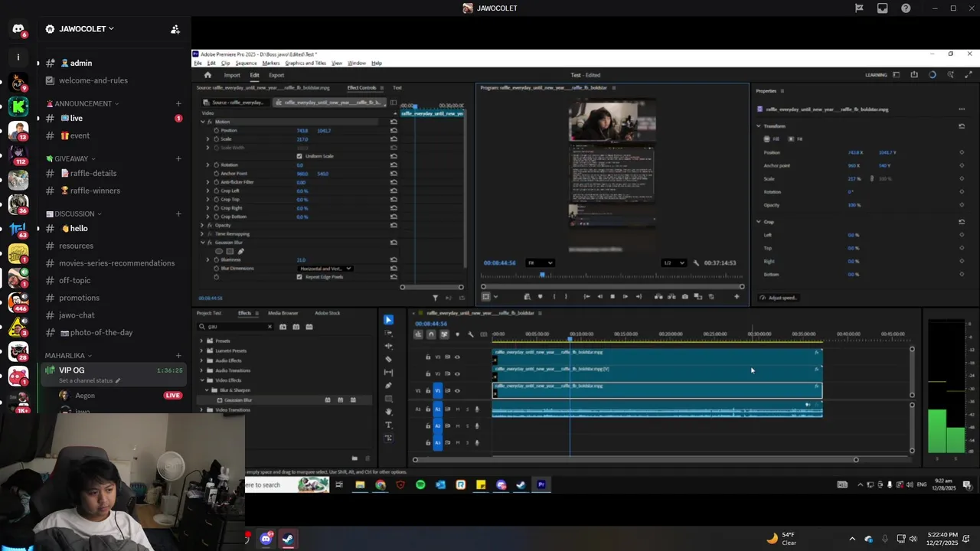Solo audio track A1
This screenshot has height=551, width=980.
tap(467, 409)
